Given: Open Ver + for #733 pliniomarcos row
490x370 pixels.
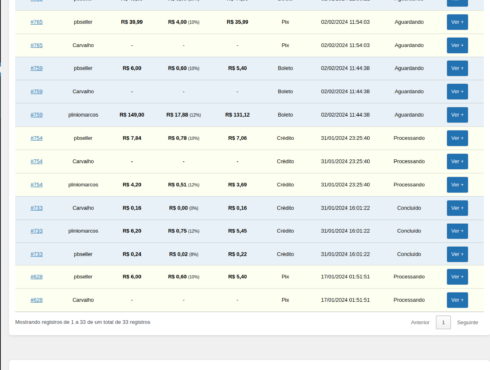Looking at the screenshot, I should [x=457, y=231].
